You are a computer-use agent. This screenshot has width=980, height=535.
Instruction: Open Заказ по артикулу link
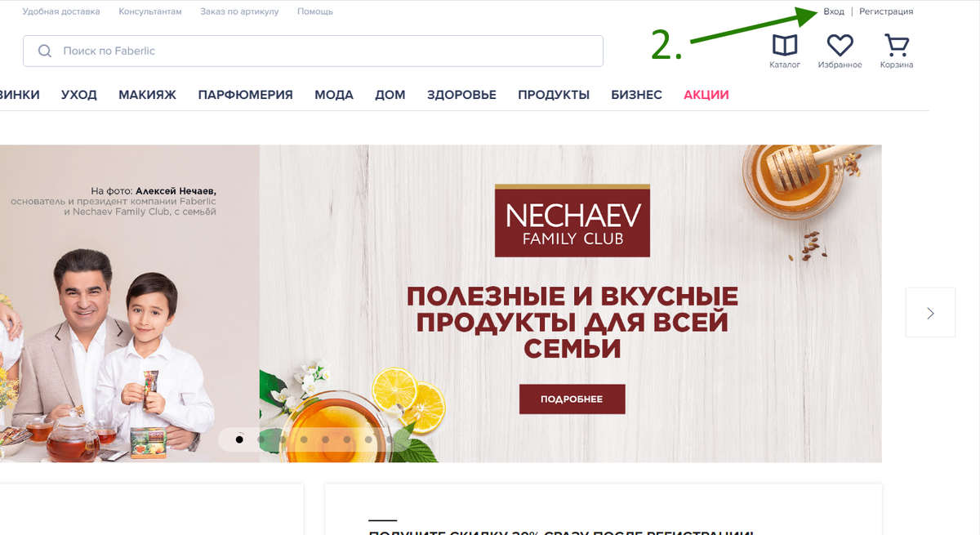point(239,11)
